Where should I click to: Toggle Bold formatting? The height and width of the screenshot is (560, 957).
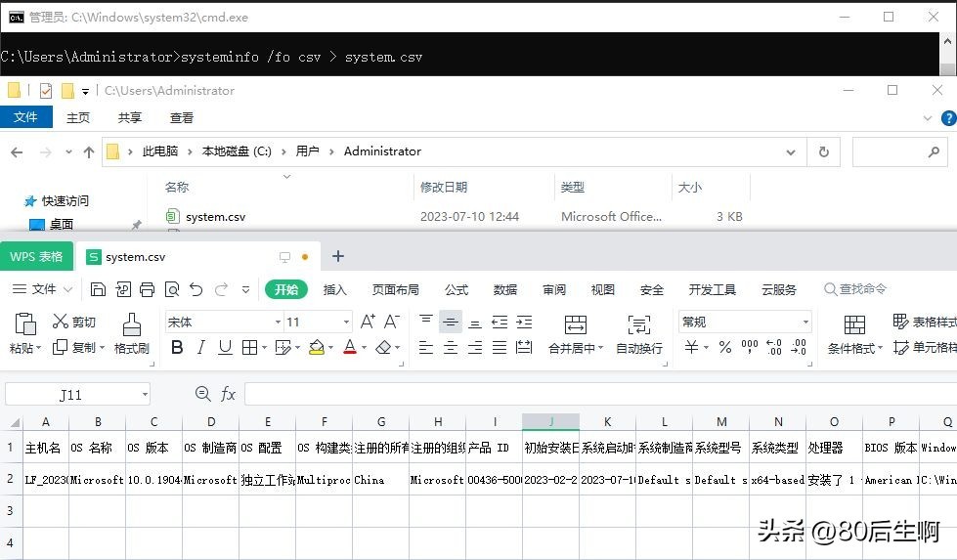[x=177, y=347]
